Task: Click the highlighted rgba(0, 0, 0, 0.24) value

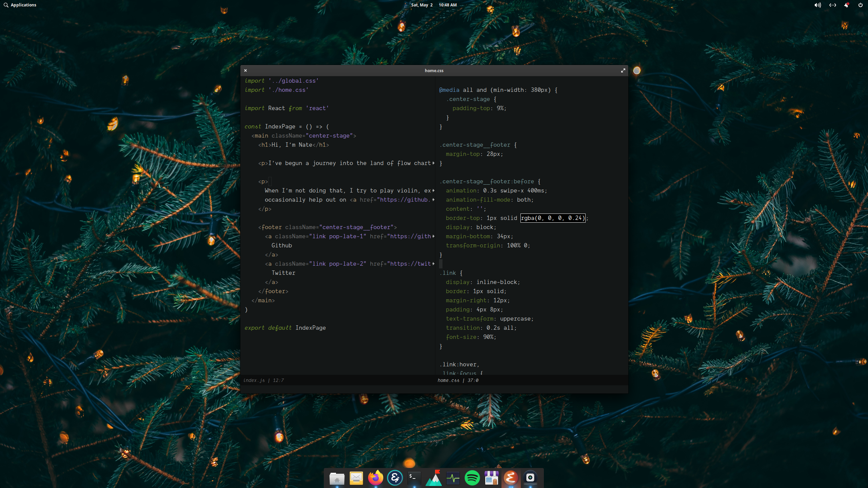Action: click(553, 218)
